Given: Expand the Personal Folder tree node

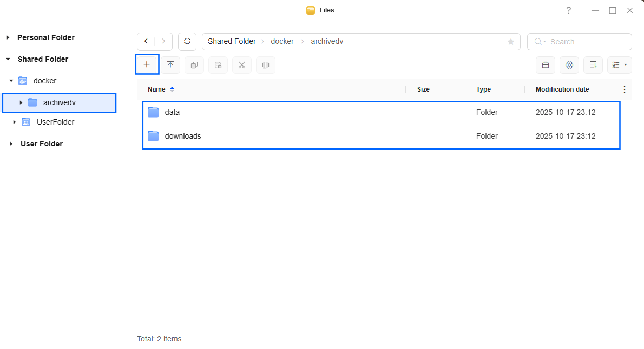Looking at the screenshot, I should [8, 37].
